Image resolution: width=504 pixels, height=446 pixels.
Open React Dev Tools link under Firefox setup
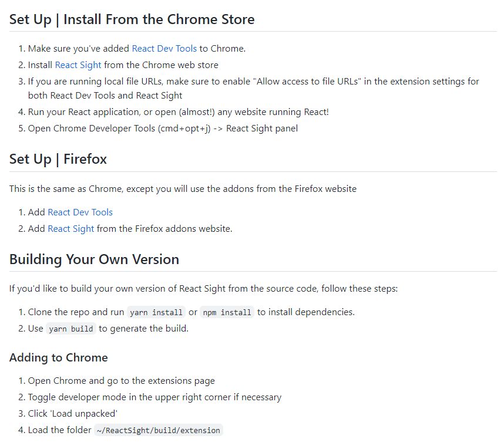pos(80,212)
